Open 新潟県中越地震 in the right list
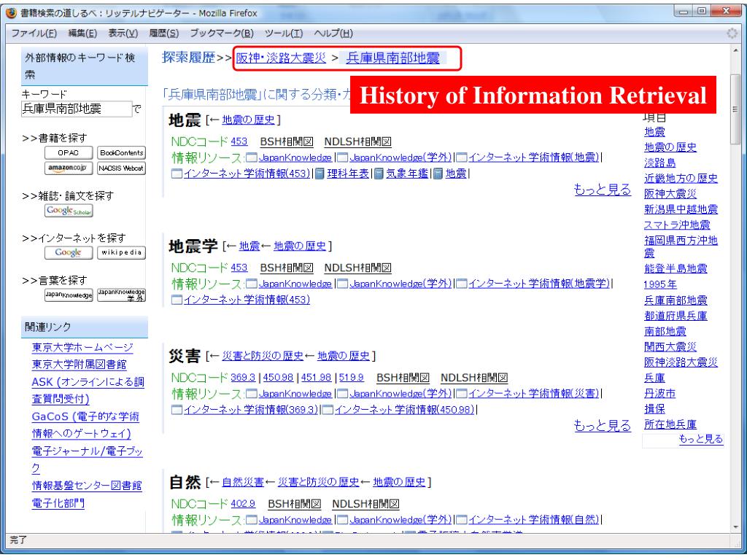The image size is (747, 560). click(x=681, y=209)
